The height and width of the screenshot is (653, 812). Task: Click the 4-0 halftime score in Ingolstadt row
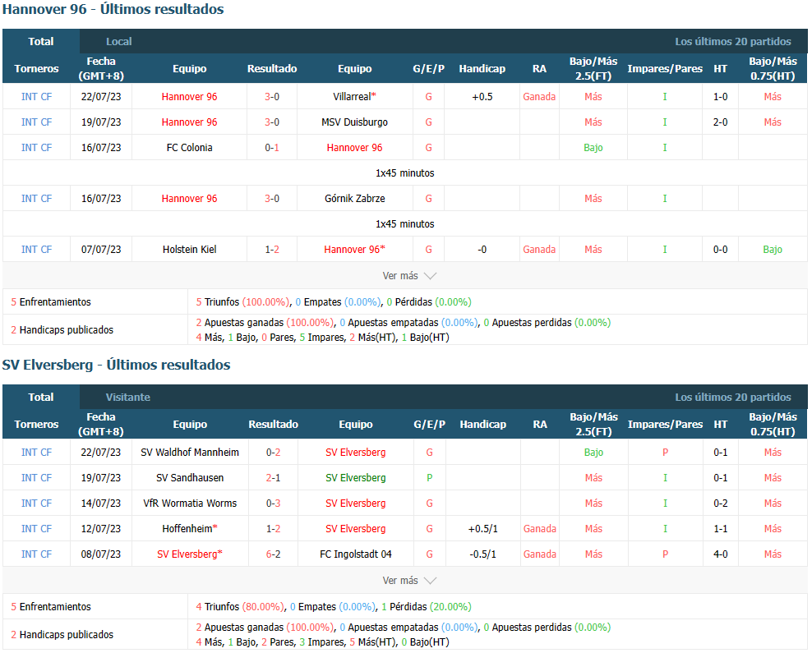[x=720, y=554]
